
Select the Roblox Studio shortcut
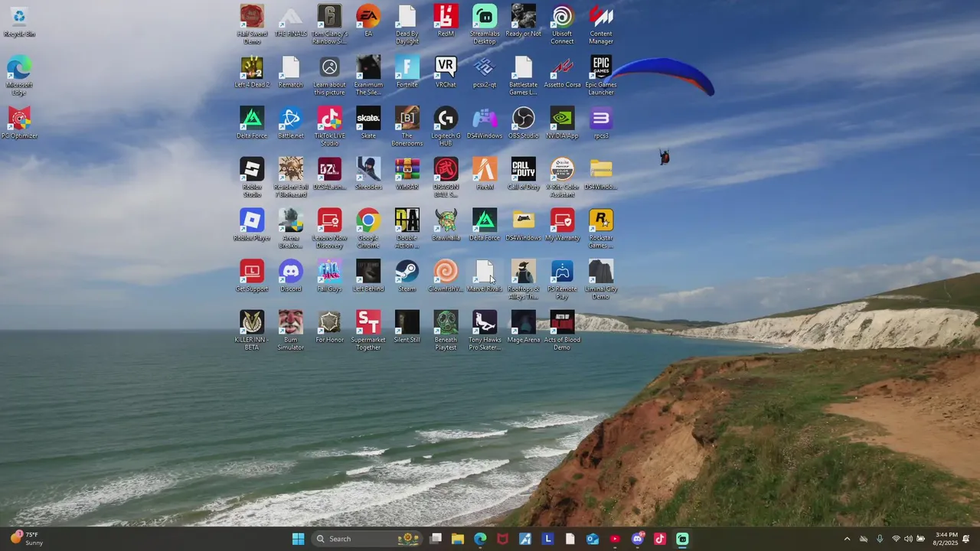[x=252, y=178]
